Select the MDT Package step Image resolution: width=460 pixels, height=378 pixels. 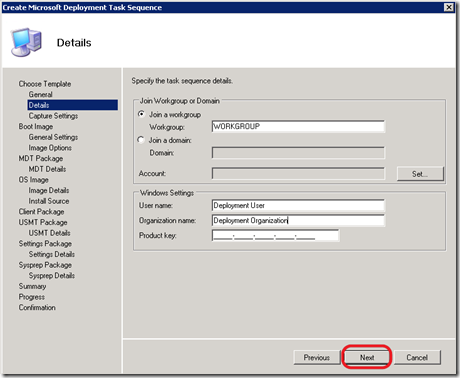tap(41, 158)
